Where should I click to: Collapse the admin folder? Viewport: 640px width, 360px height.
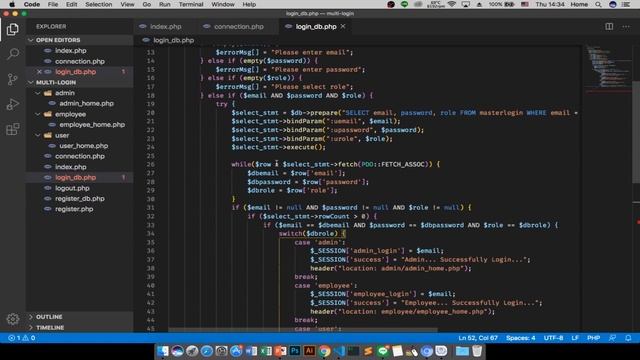coord(38,93)
